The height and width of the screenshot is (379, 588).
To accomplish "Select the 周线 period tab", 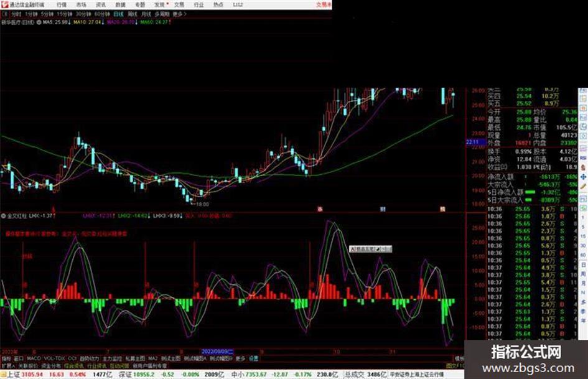I will pyautogui.click(x=133, y=14).
